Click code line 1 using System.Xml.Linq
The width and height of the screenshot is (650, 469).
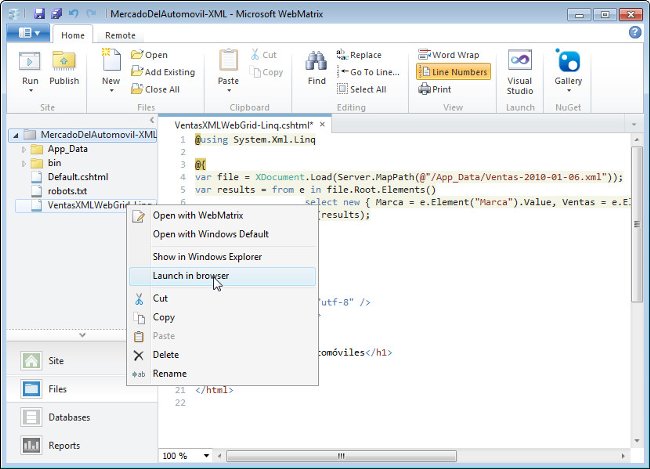point(255,140)
